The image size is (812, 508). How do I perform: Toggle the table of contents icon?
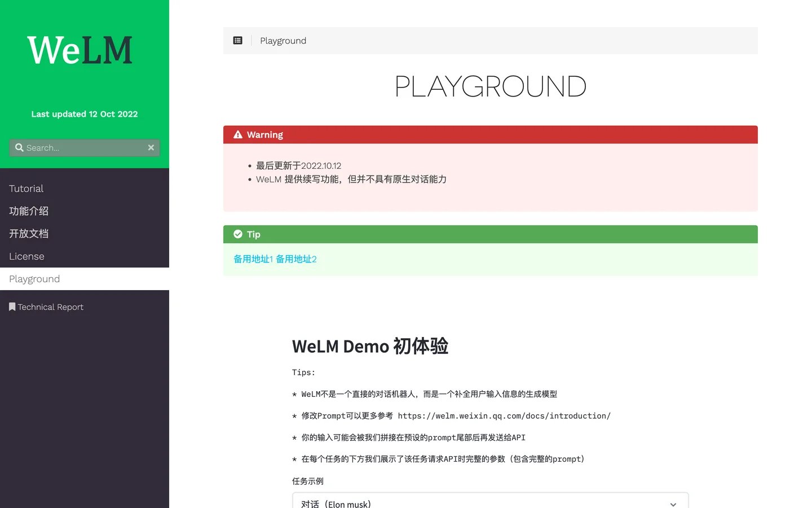click(x=238, y=41)
